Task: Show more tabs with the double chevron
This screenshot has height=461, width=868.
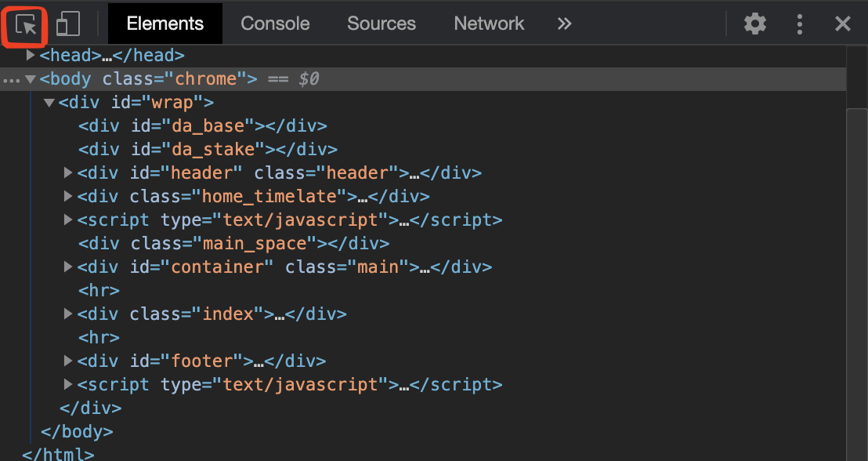Action: click(x=564, y=24)
